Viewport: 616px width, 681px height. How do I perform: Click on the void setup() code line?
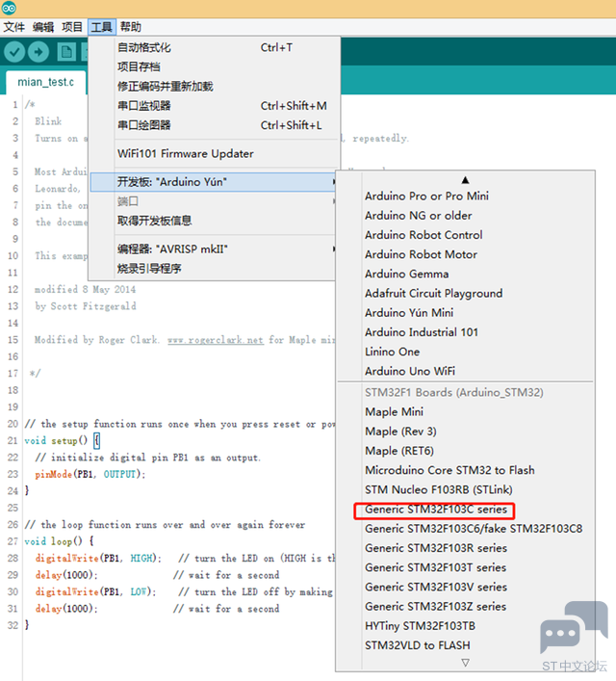[62, 441]
